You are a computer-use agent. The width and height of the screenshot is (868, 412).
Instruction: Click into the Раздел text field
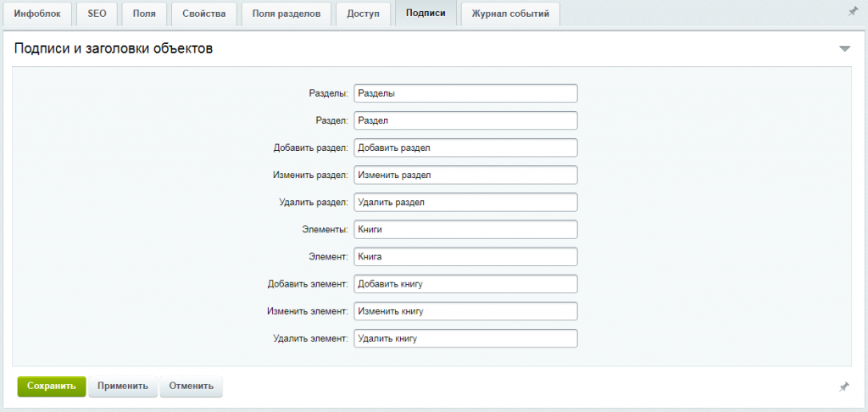click(x=465, y=120)
